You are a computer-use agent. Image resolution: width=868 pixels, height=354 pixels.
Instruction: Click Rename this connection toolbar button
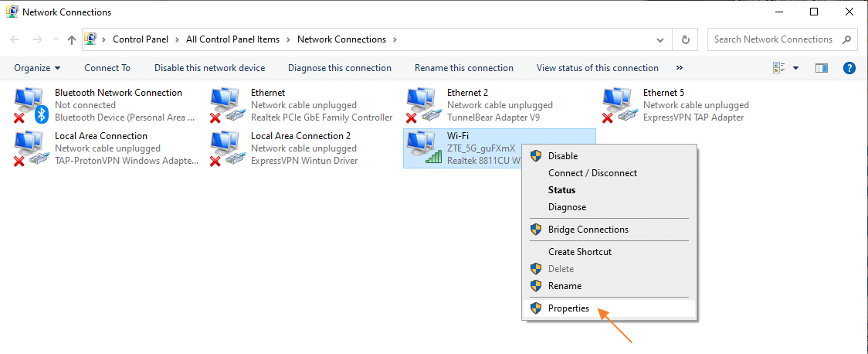(464, 68)
